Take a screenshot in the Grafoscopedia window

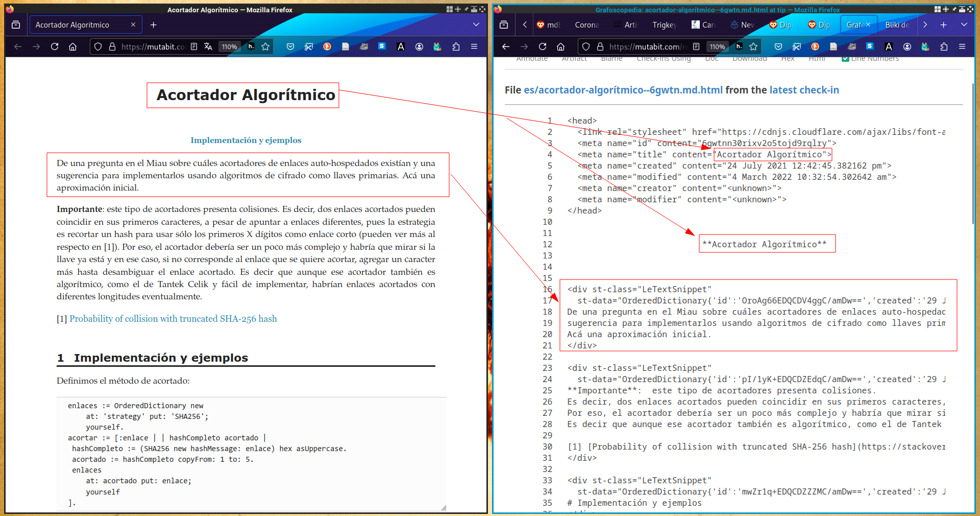(797, 46)
